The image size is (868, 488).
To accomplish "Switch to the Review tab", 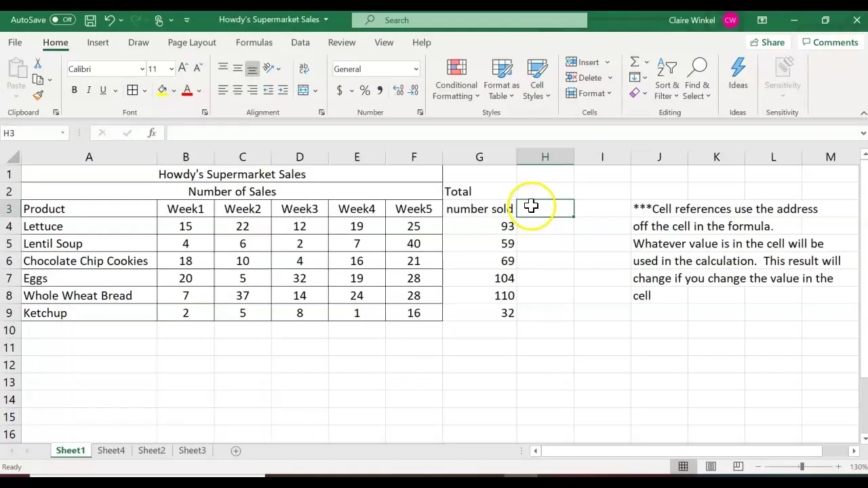I will [x=342, y=42].
